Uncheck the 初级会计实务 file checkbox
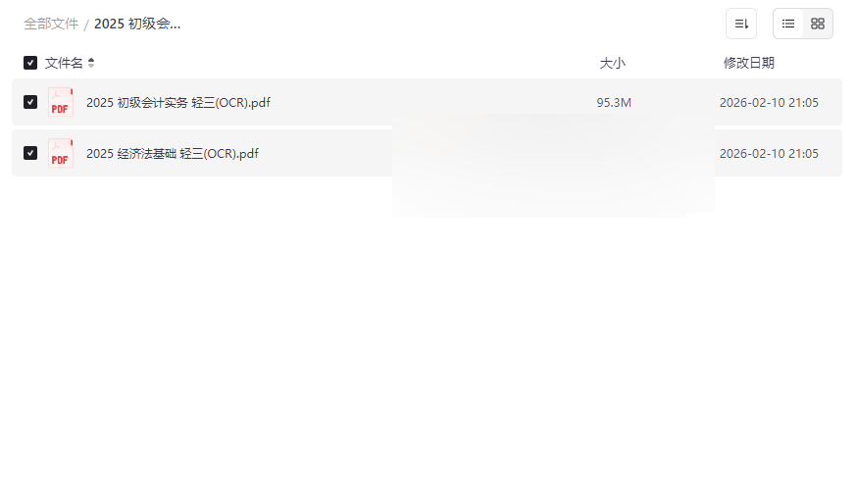The image size is (857, 504). (30, 102)
